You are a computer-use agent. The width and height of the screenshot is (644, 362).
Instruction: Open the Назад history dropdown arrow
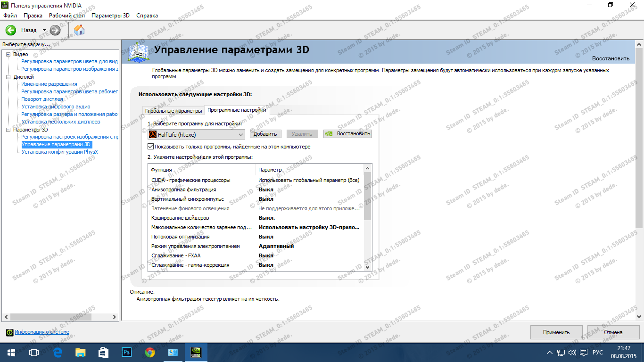[45, 30]
